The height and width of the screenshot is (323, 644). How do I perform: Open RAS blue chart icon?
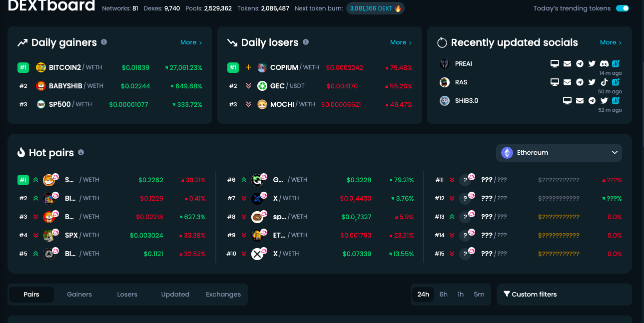[x=616, y=82]
